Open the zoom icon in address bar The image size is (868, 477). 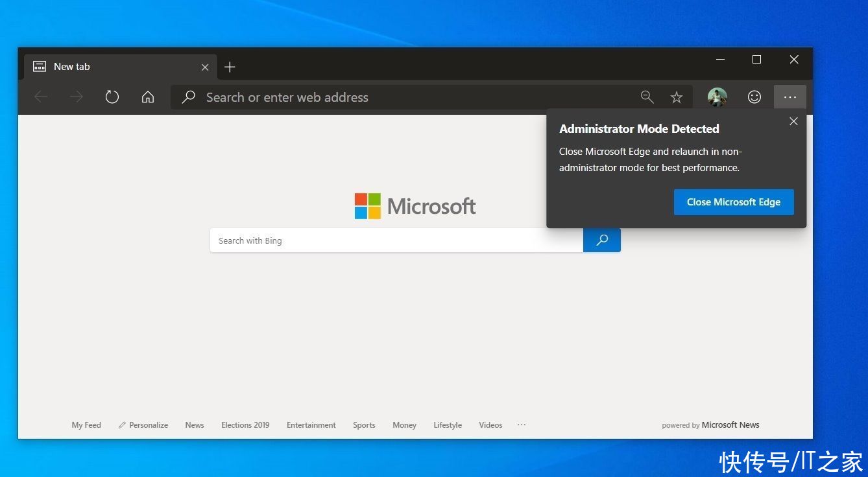[x=647, y=97]
